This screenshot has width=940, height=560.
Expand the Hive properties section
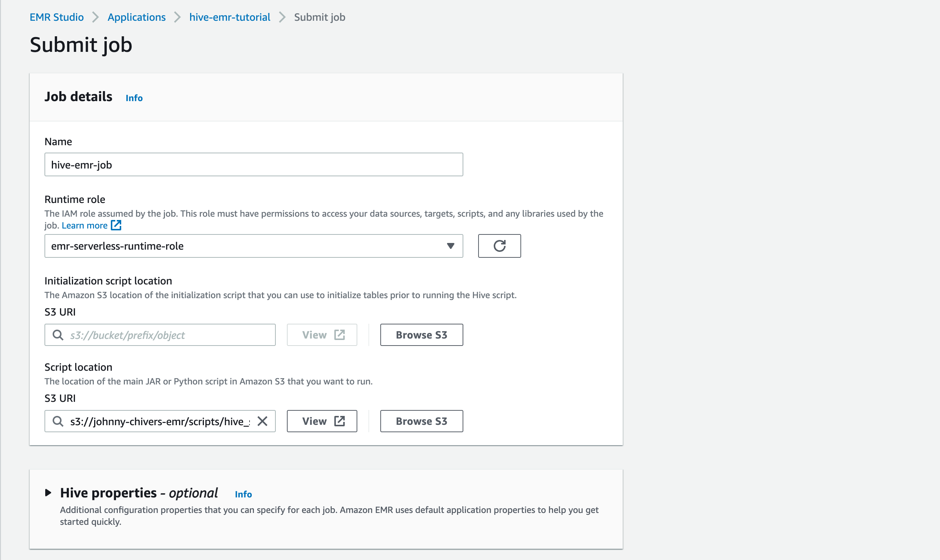pyautogui.click(x=48, y=493)
